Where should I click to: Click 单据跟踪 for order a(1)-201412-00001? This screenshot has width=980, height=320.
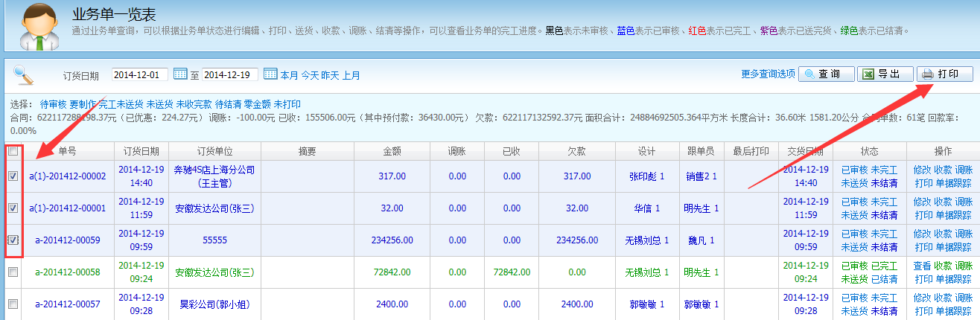click(x=953, y=215)
